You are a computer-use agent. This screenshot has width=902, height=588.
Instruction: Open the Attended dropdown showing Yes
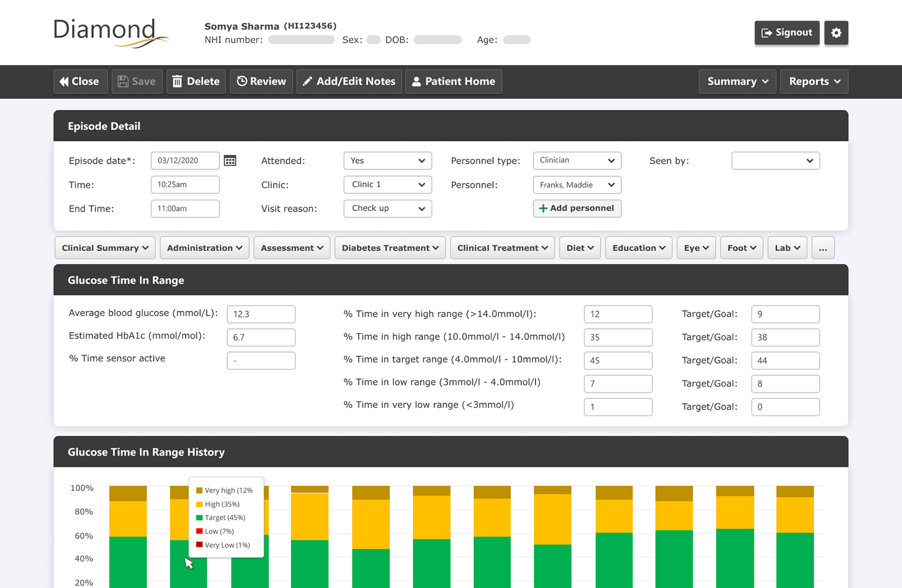click(x=388, y=160)
